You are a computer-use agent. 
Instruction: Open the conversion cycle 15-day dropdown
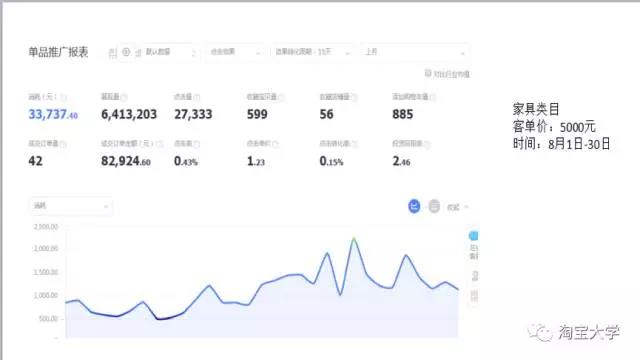pos(312,52)
